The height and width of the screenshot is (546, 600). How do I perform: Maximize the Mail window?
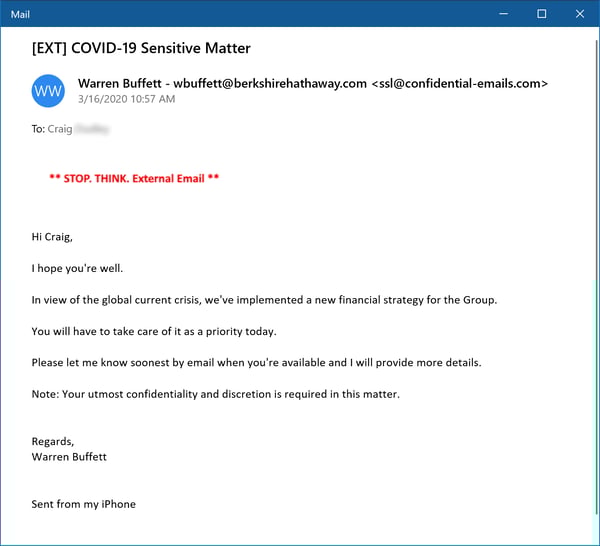tap(541, 13)
